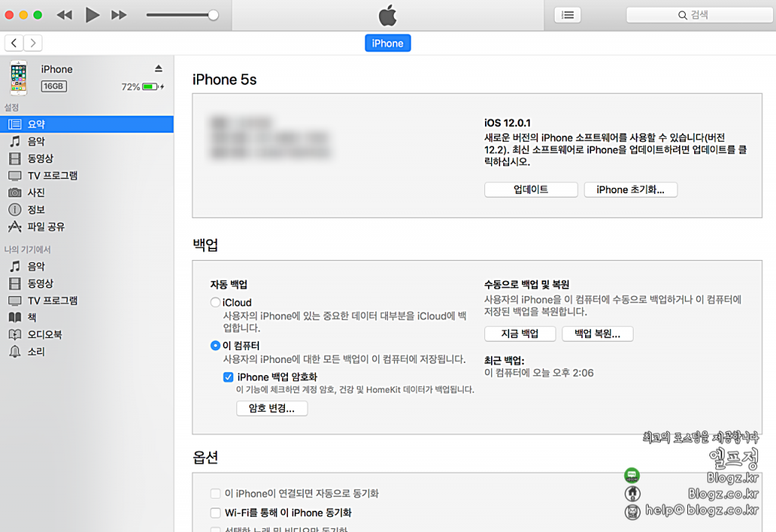Click the info circle icon beside 정보
776x532 pixels.
(x=15, y=210)
